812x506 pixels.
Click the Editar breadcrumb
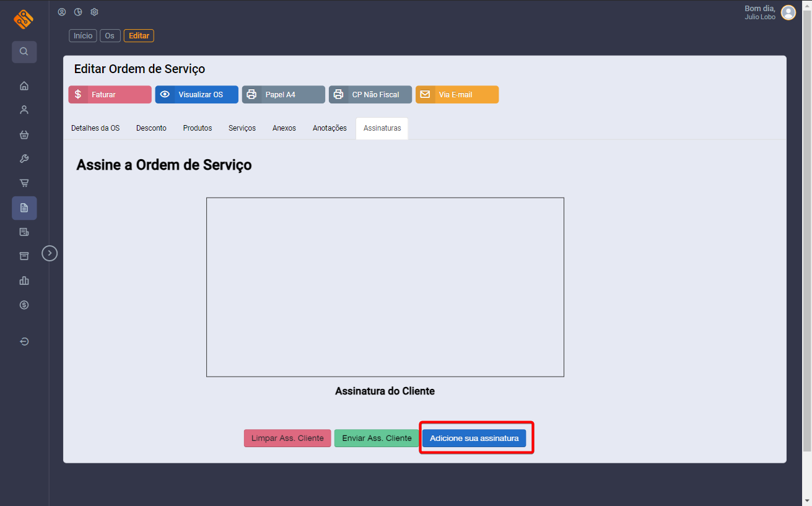point(139,36)
